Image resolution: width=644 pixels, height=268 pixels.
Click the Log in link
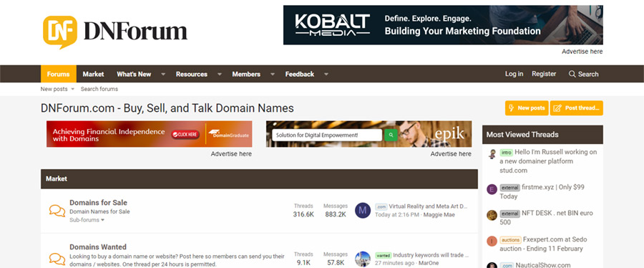coord(514,74)
